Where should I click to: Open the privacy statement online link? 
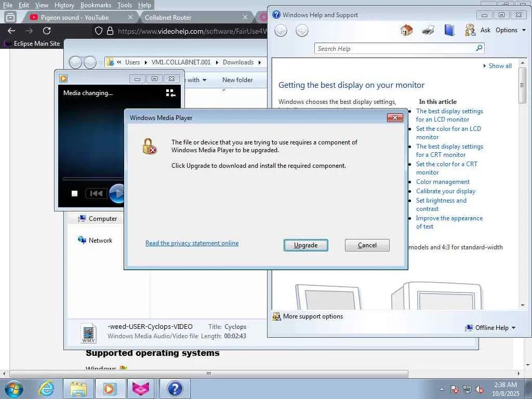(x=192, y=243)
